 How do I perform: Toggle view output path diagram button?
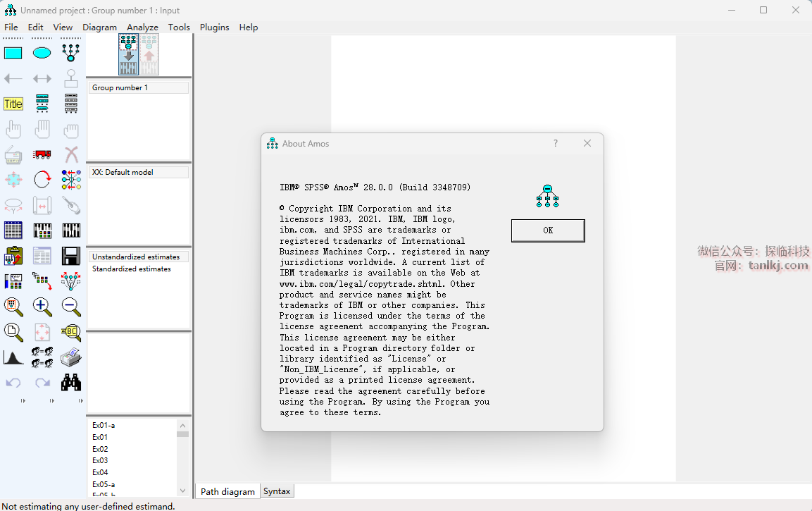point(149,54)
